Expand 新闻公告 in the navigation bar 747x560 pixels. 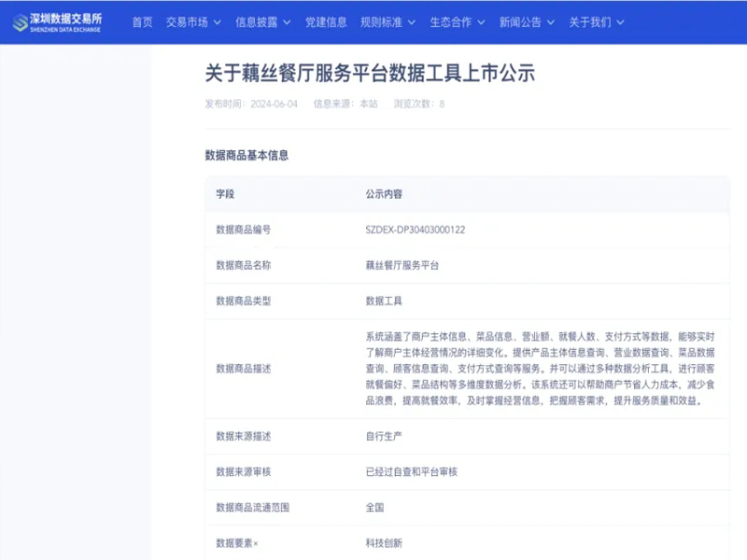(527, 21)
